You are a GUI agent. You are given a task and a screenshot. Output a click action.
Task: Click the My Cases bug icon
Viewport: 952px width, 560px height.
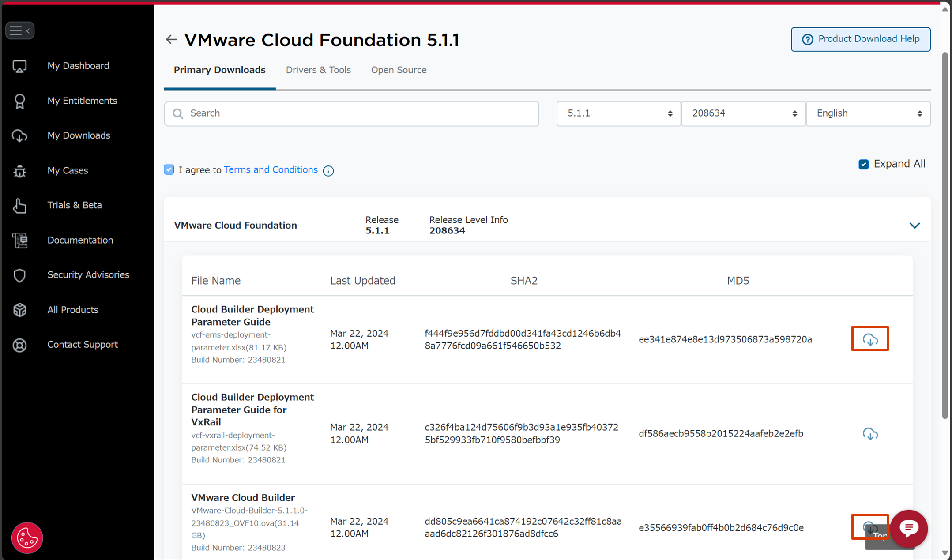pyautogui.click(x=19, y=171)
